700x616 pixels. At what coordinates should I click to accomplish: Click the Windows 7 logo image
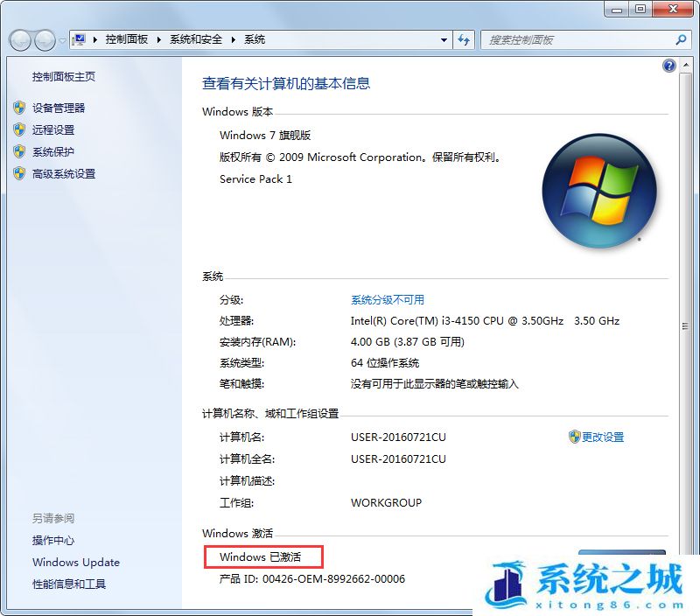click(x=599, y=191)
